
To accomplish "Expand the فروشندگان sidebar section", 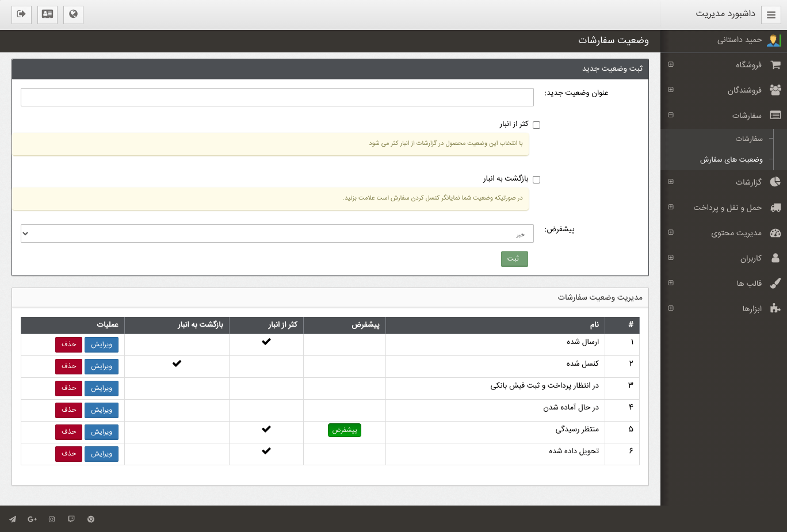I will [671, 90].
